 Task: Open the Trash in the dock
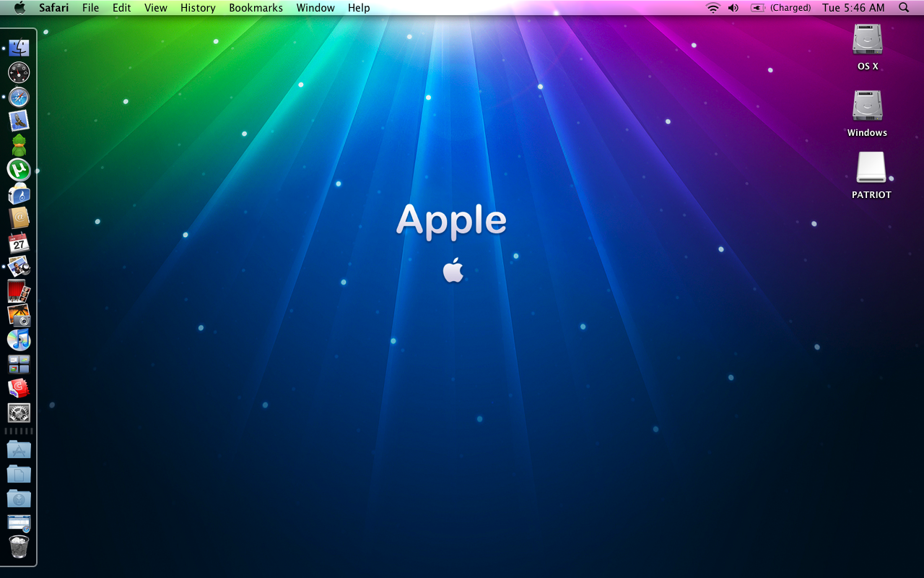click(19, 547)
